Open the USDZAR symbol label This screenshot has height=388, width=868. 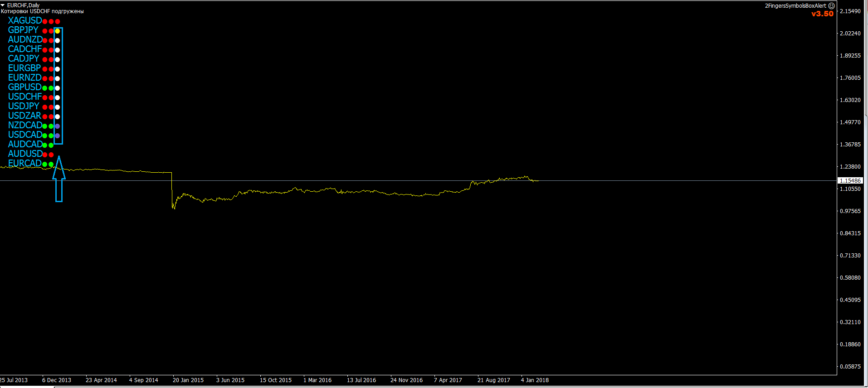pyautogui.click(x=24, y=116)
